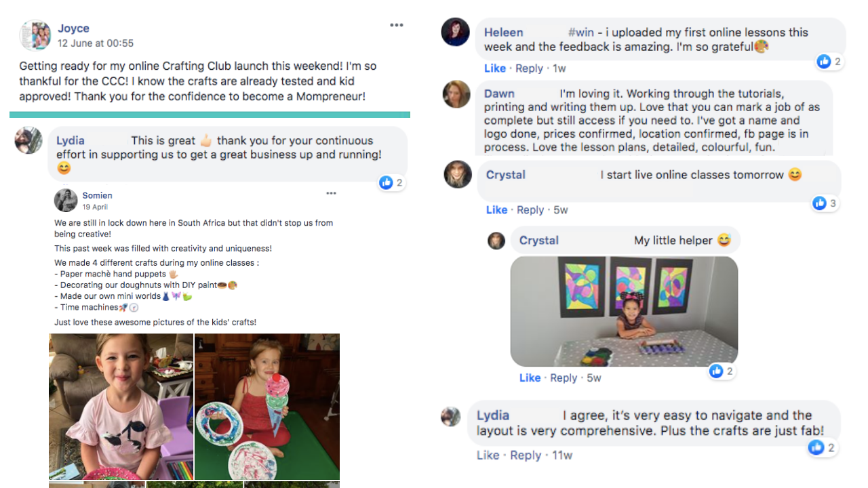Open the #win hashtag in Heleen's comment

click(581, 33)
